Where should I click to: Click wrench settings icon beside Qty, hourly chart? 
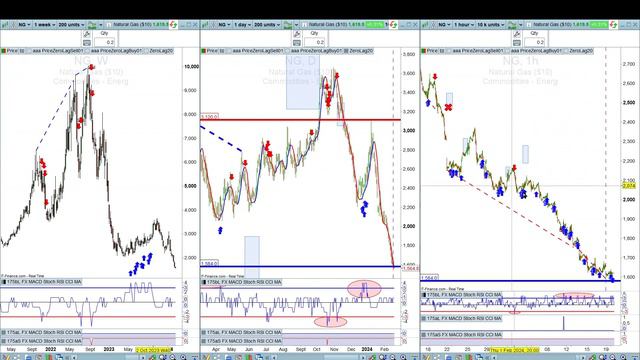click(517, 34)
